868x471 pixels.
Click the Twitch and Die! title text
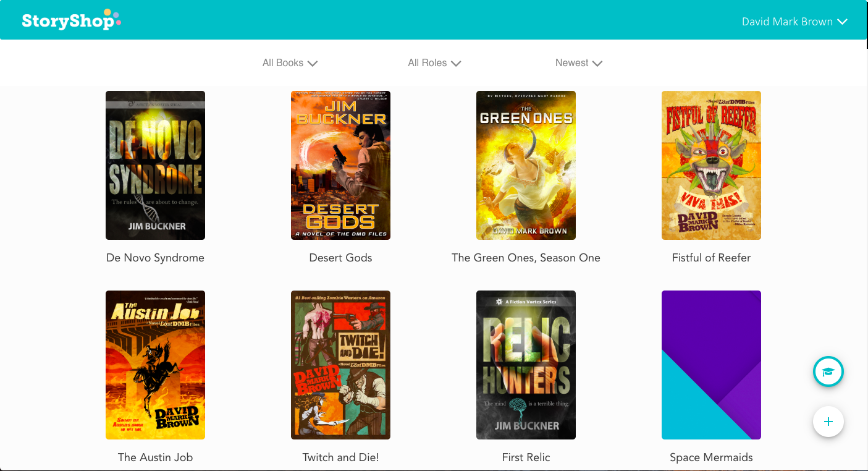point(340,457)
